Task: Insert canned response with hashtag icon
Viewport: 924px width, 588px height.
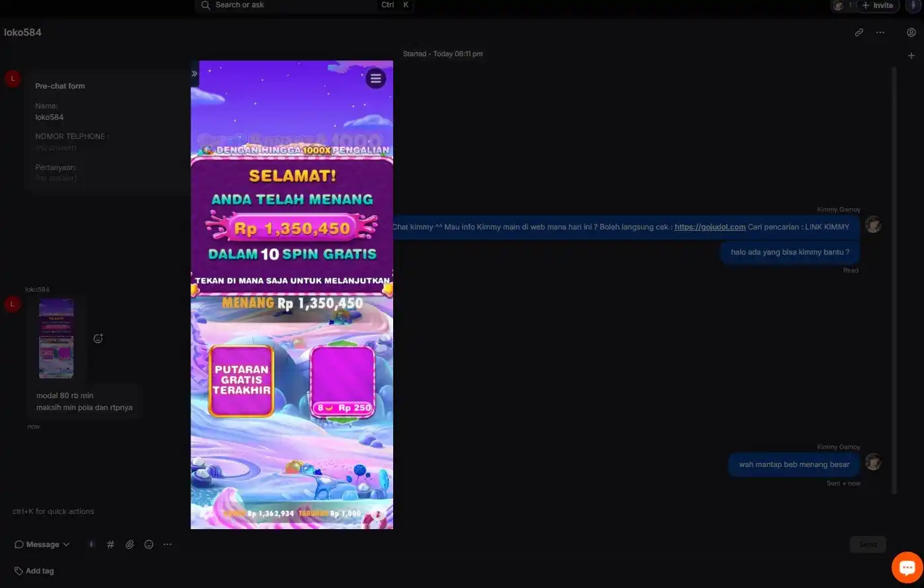Action: (x=111, y=544)
